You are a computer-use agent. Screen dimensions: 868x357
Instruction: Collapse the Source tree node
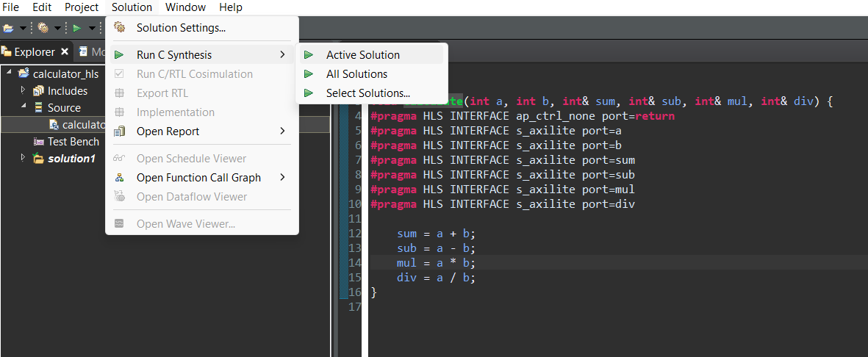click(x=24, y=107)
